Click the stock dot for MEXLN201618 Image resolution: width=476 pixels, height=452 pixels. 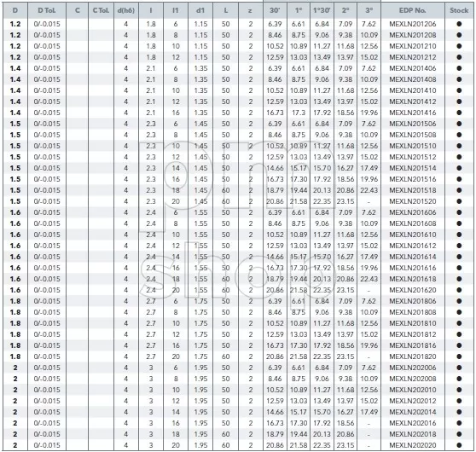[459, 279]
